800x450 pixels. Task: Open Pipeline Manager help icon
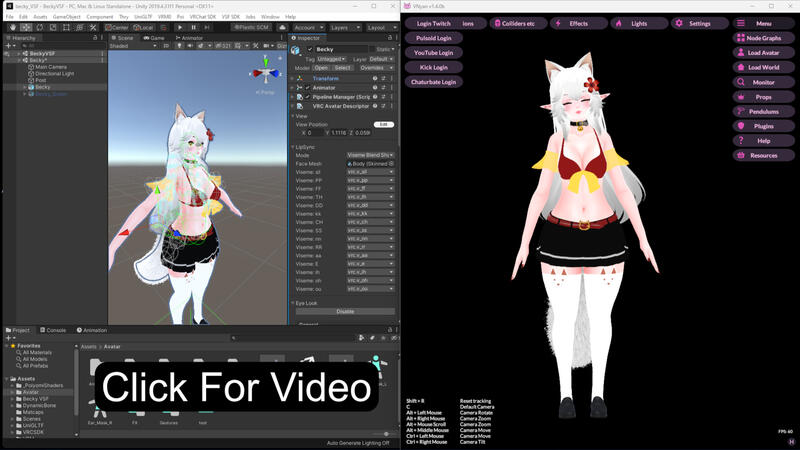click(375, 97)
